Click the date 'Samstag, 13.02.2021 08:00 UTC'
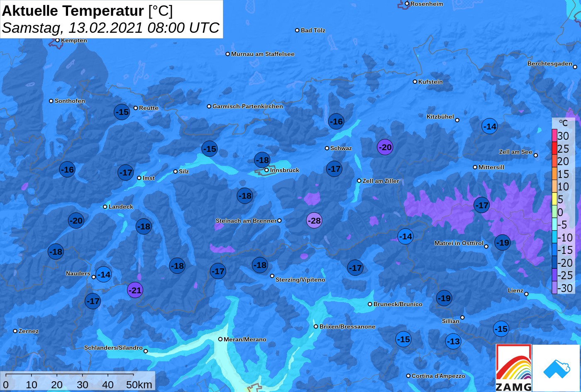Screen dimensions: 581x392 tap(111, 28)
